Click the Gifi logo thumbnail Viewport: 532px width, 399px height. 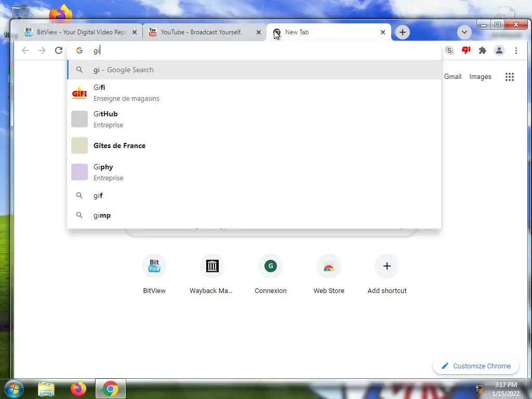79,92
